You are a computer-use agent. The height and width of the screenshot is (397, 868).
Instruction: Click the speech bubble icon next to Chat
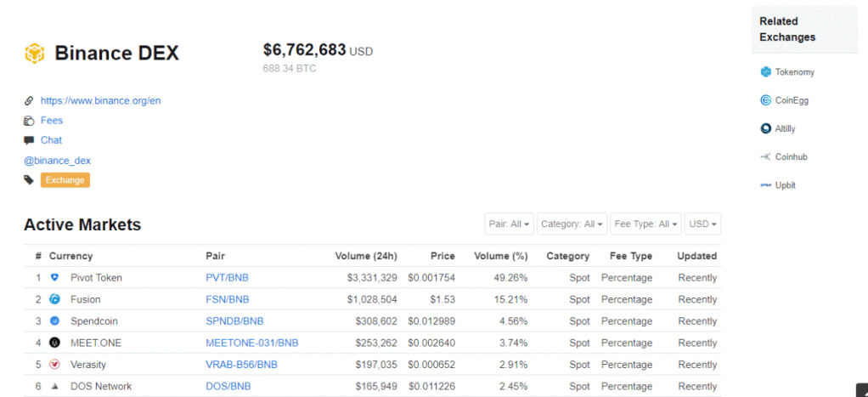[x=29, y=140]
